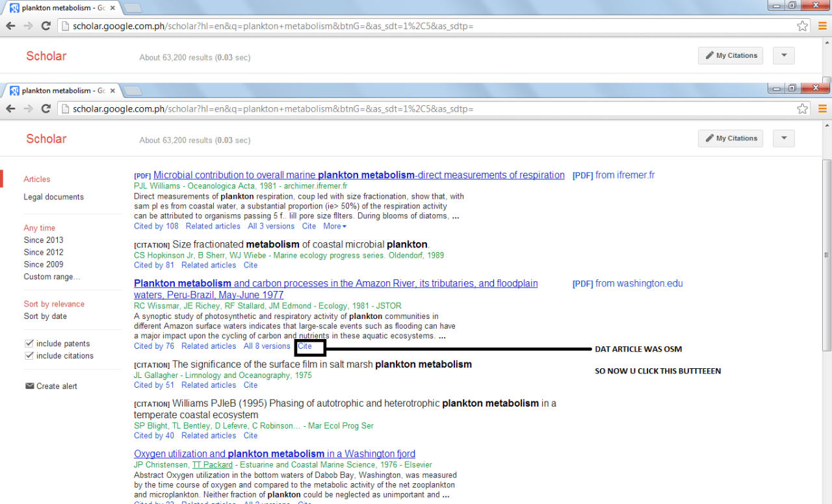Select Articles in the sidebar
Screen dimensions: 832x504
(37, 179)
